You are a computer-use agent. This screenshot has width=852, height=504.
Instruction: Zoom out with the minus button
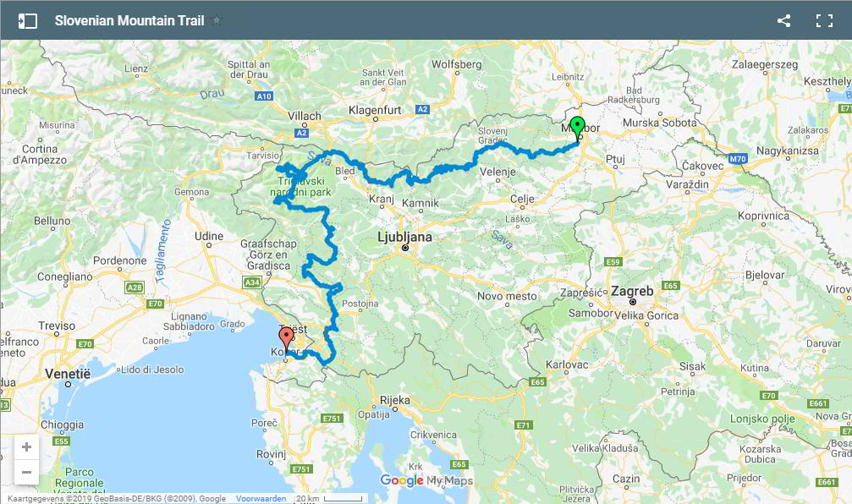(26, 472)
